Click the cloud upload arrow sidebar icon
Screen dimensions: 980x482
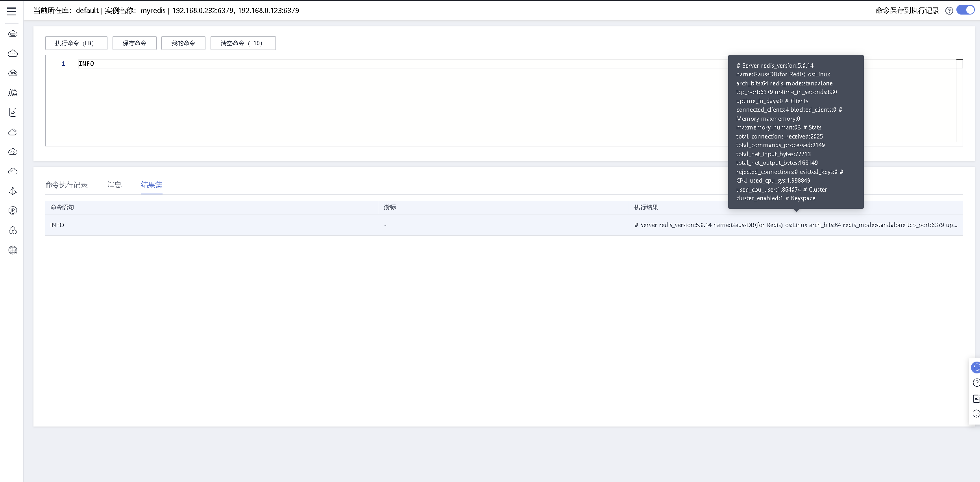click(x=13, y=152)
